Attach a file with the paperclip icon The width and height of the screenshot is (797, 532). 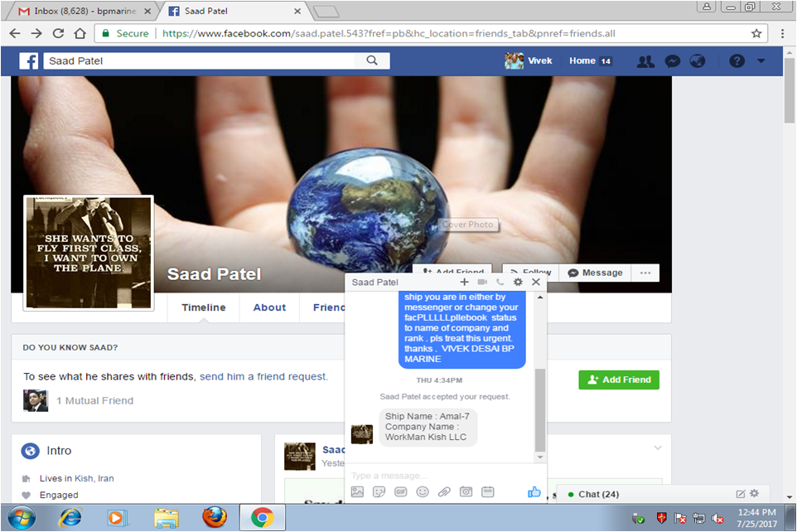pos(444,492)
